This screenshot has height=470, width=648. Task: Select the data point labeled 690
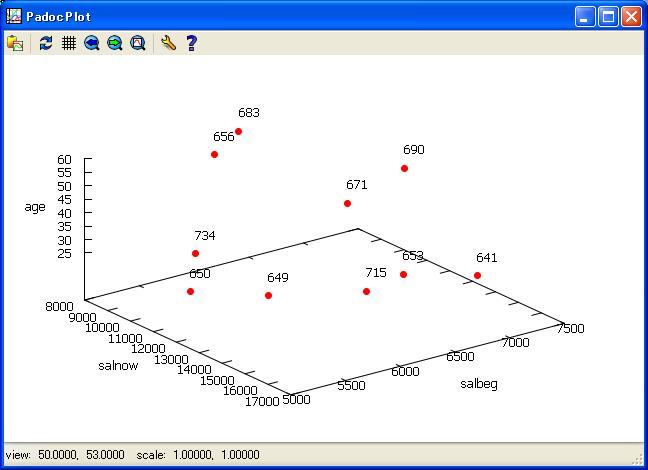click(x=404, y=168)
